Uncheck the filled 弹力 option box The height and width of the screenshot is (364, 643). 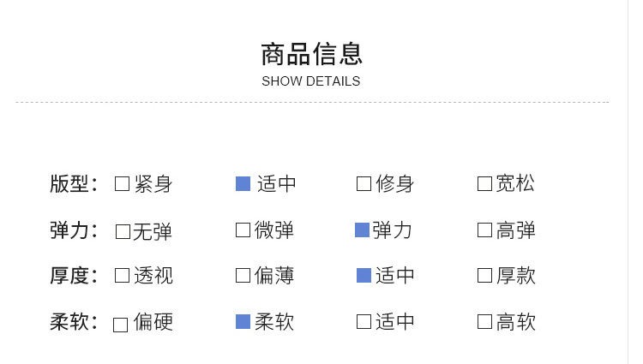coord(362,230)
